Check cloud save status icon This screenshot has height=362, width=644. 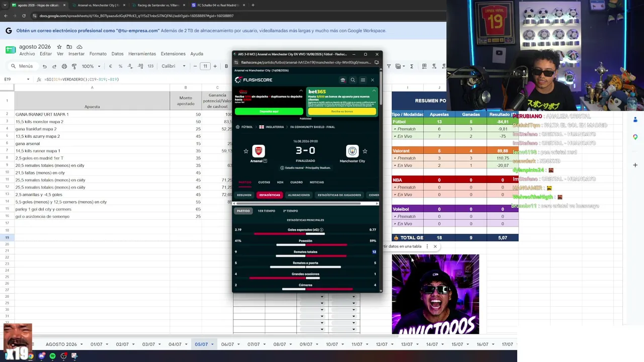(x=79, y=47)
